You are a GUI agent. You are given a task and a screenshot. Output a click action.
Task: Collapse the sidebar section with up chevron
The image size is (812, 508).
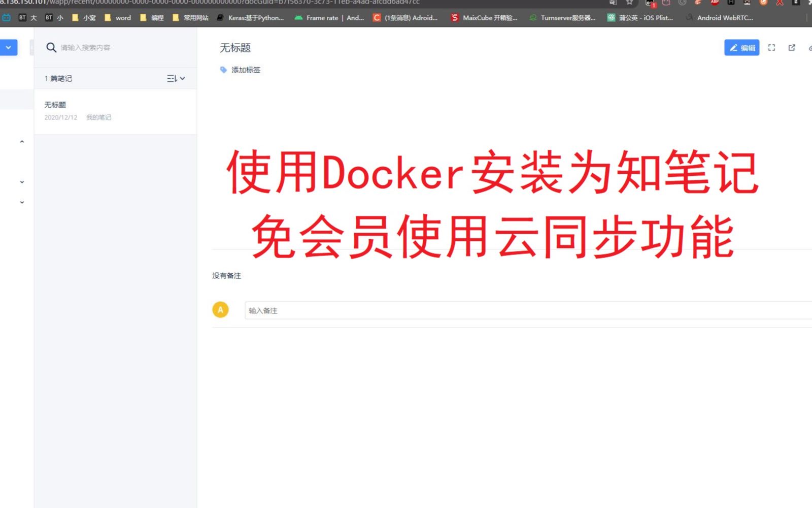[x=22, y=142]
